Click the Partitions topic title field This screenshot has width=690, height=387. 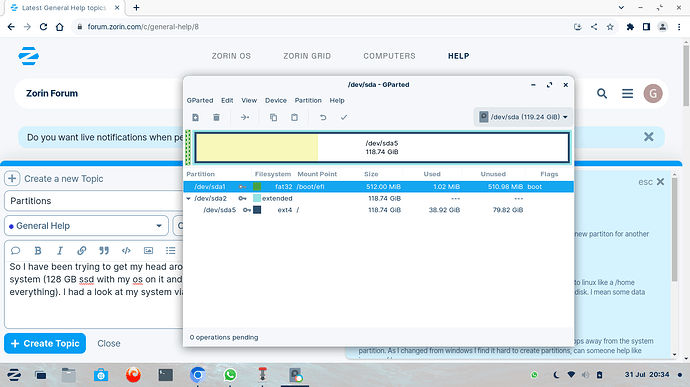94,201
